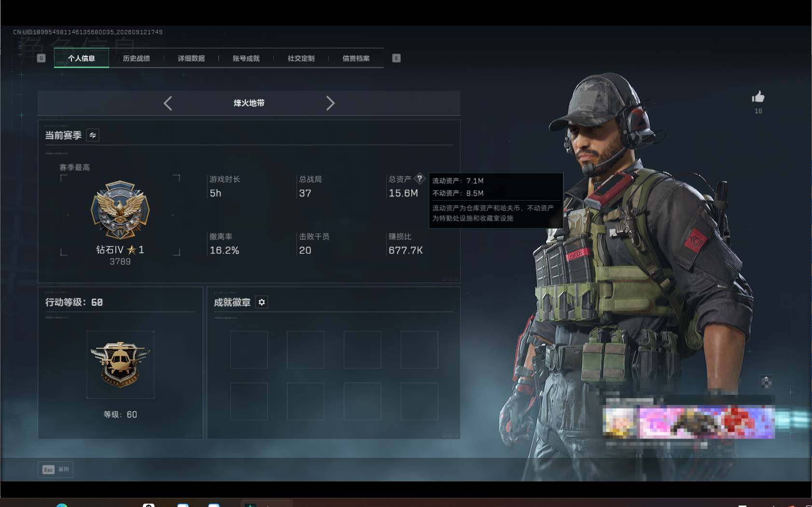812x507 pixels.
Task: Click the 行动等级: 60 heading
Action: pos(74,302)
